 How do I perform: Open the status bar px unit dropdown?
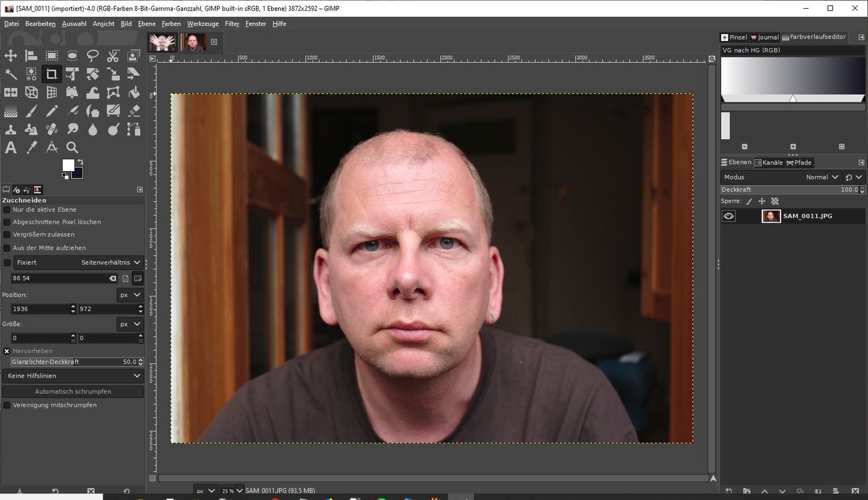pyautogui.click(x=205, y=491)
